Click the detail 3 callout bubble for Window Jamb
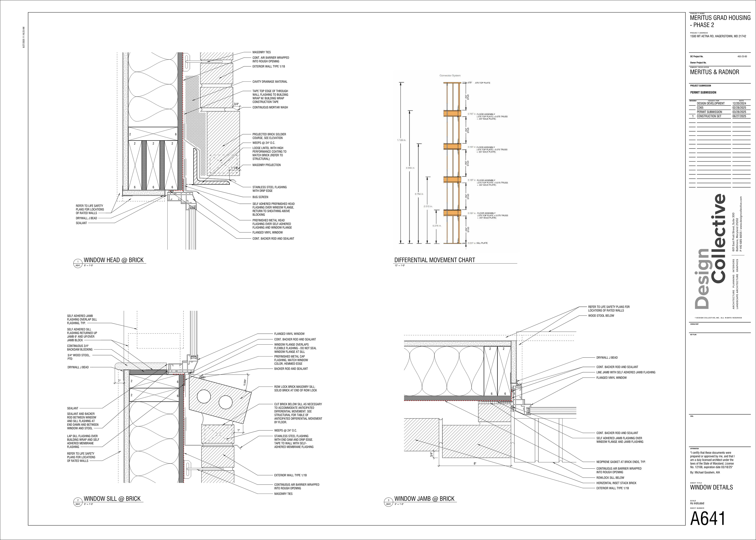This screenshot has width=756, height=540. 388,502
